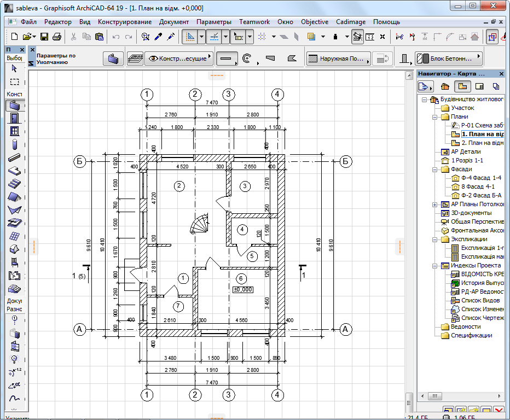Select the Shell tool in toolbox

click(14, 210)
